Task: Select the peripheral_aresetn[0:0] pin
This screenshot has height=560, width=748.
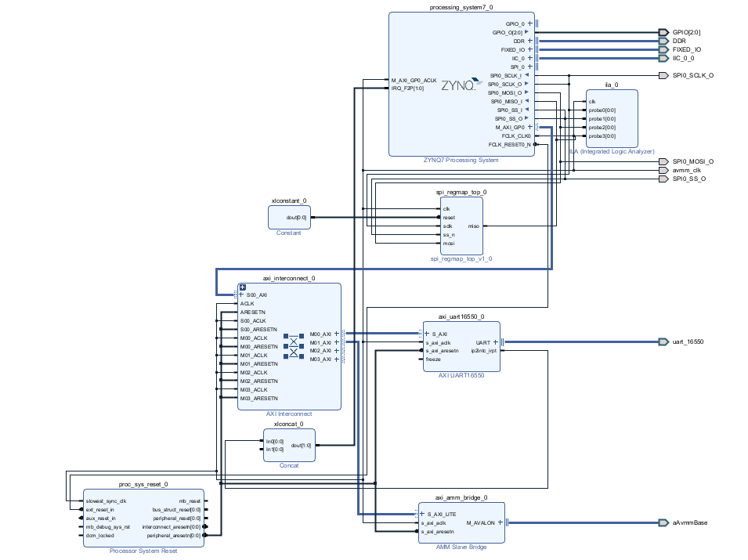Action: (x=174, y=536)
